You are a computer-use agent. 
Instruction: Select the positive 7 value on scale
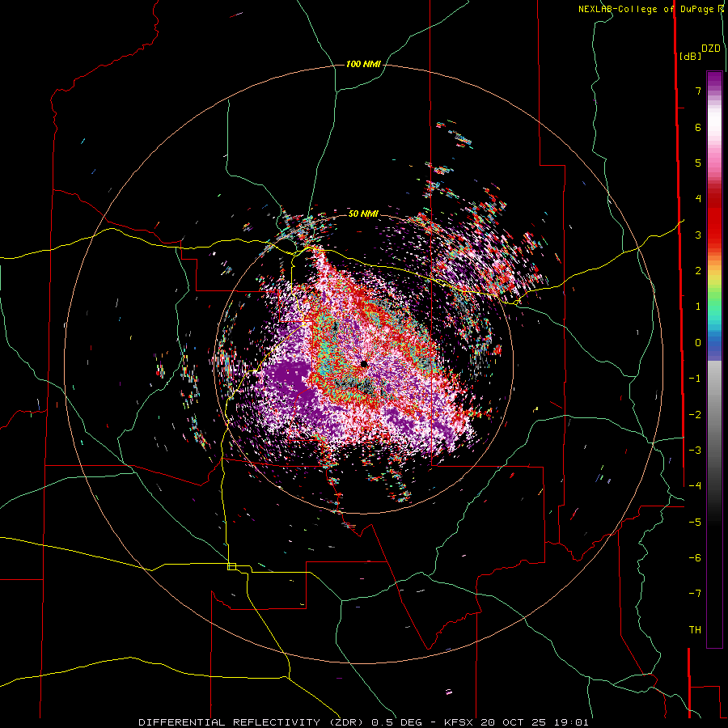698,91
